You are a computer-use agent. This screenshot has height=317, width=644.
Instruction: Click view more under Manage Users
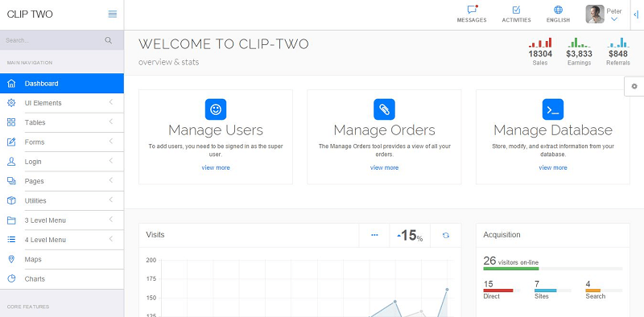pos(216,167)
